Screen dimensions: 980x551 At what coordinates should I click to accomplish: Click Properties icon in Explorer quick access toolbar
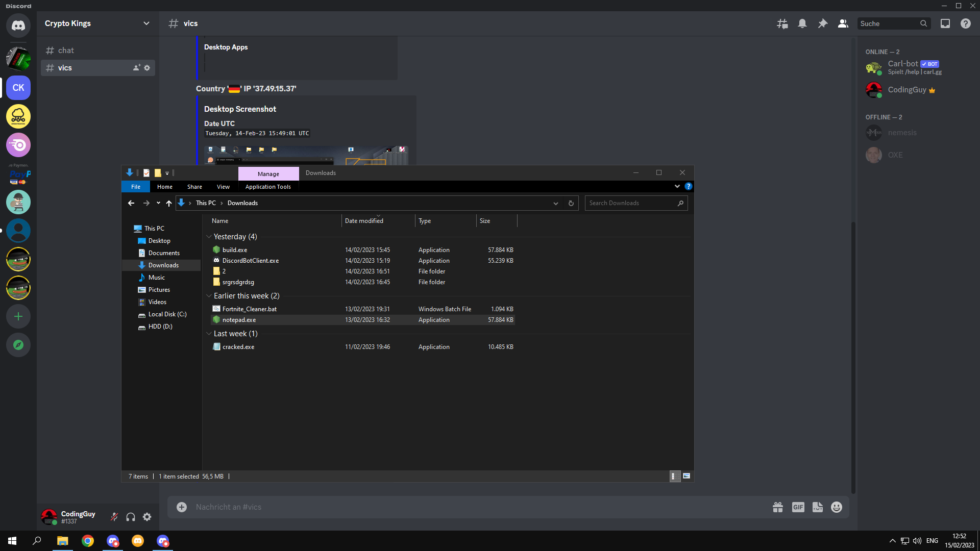146,173
